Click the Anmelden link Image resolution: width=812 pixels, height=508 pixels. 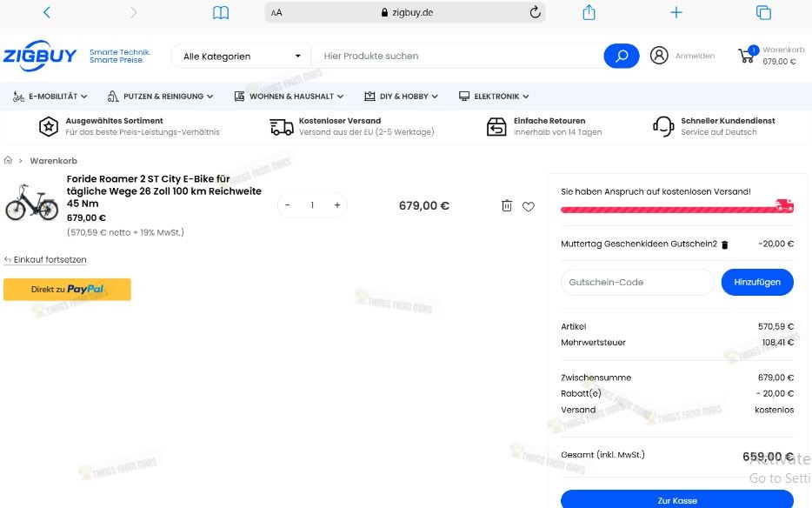tap(695, 56)
